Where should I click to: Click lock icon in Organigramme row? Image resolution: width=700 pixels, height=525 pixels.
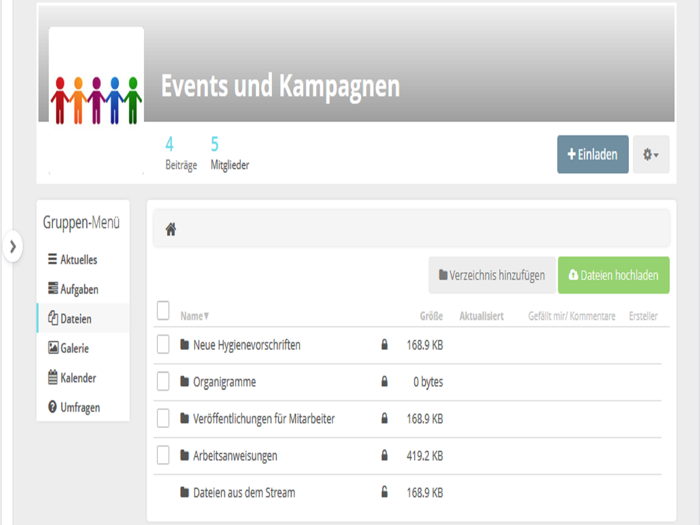(x=384, y=382)
